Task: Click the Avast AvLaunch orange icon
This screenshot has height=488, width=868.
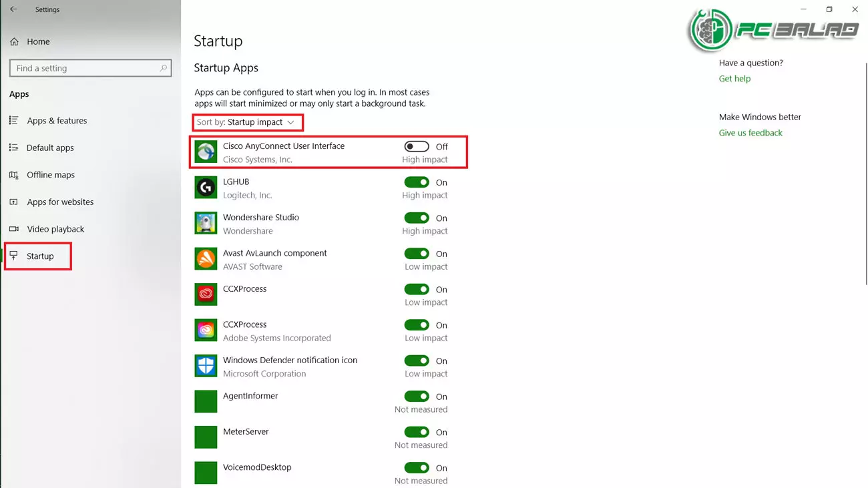Action: click(206, 259)
